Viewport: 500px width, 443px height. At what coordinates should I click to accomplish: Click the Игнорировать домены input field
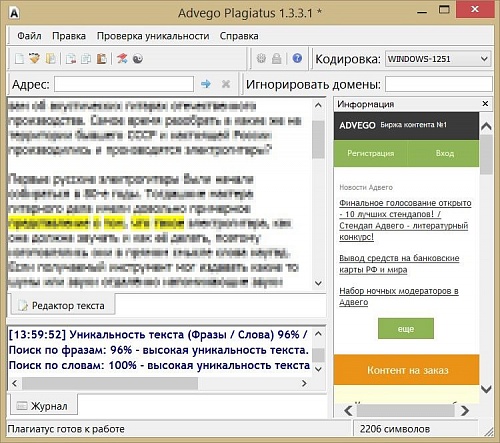click(x=439, y=84)
